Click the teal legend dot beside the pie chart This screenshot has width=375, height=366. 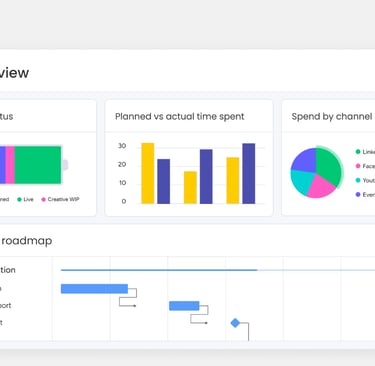pos(358,180)
